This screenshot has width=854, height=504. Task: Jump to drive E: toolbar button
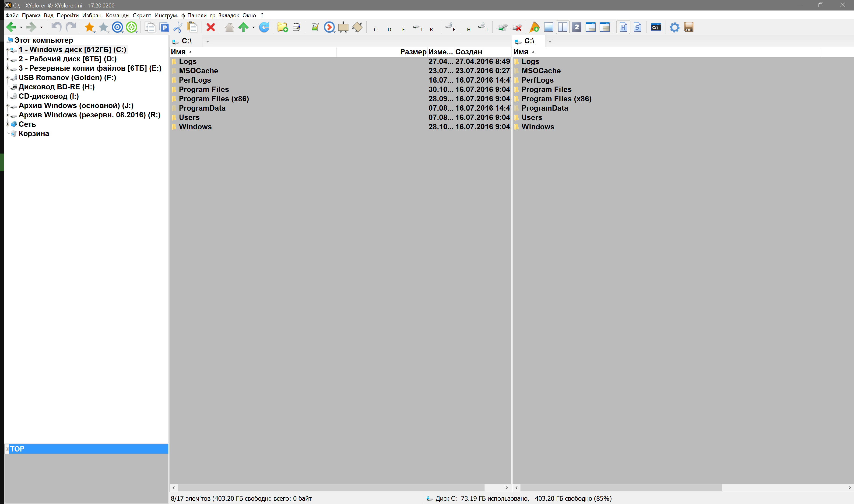pyautogui.click(x=404, y=29)
